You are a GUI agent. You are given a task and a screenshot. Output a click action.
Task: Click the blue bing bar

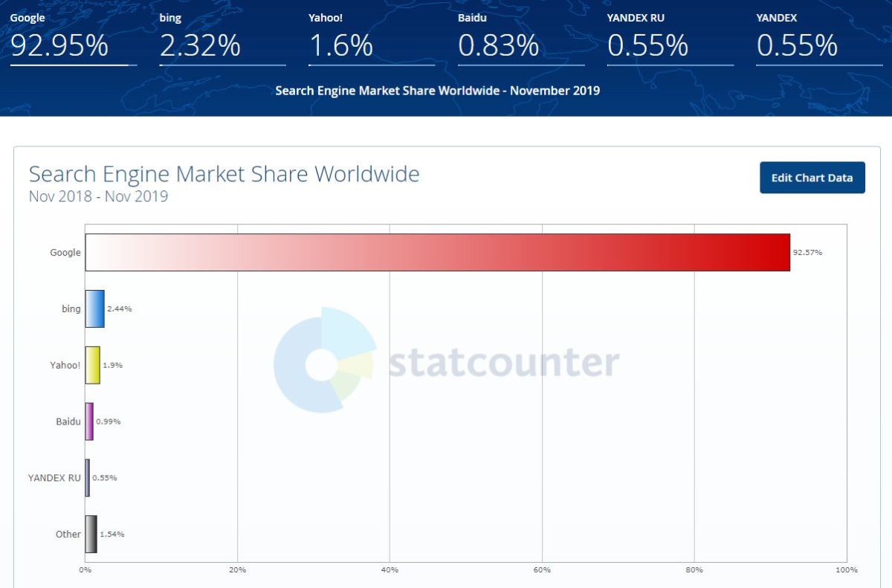[94, 308]
